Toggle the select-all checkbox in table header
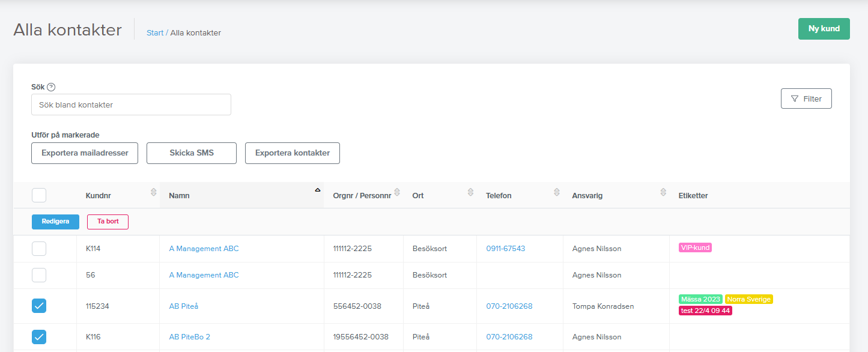This screenshot has width=868, height=352. 39,195
